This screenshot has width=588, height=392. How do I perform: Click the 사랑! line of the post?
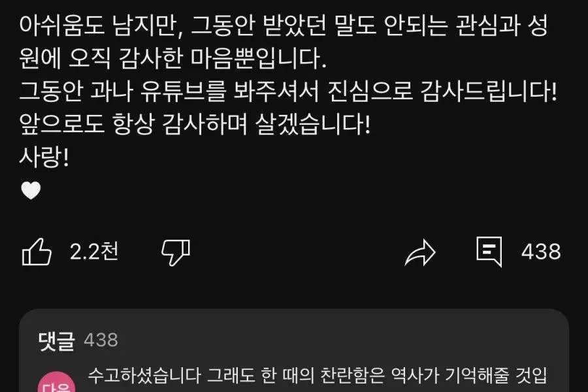(44, 157)
